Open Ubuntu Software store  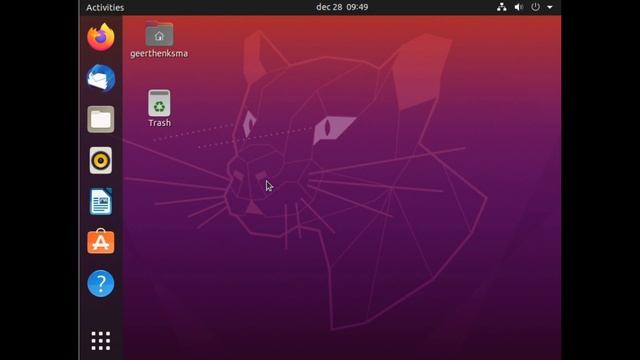click(101, 242)
